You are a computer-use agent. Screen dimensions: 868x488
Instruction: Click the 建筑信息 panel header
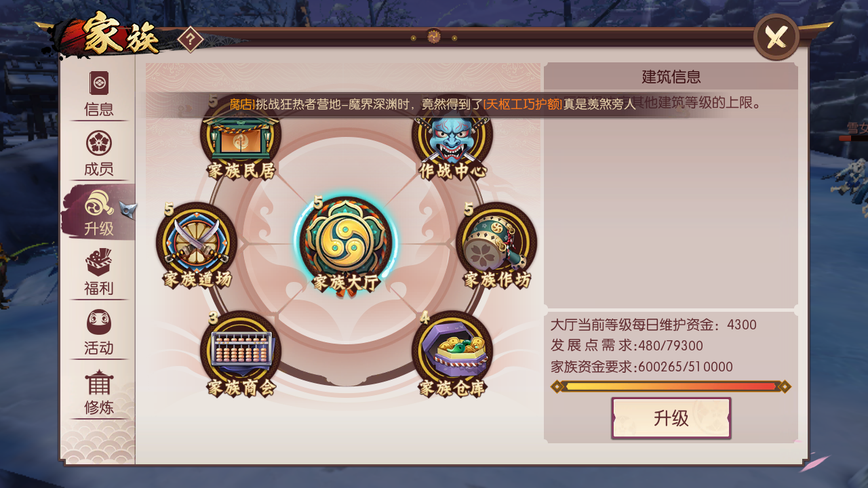[x=671, y=77]
